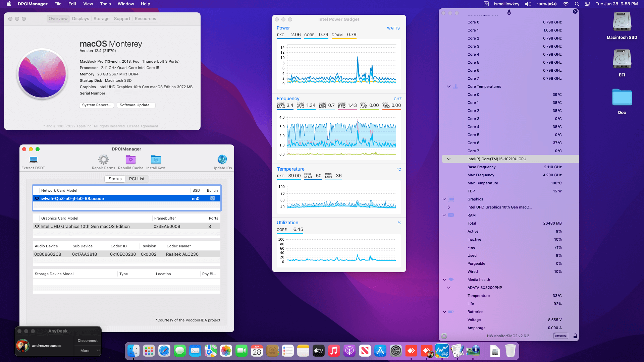Click the lock icon in HWMonitorSMC2

click(575, 336)
